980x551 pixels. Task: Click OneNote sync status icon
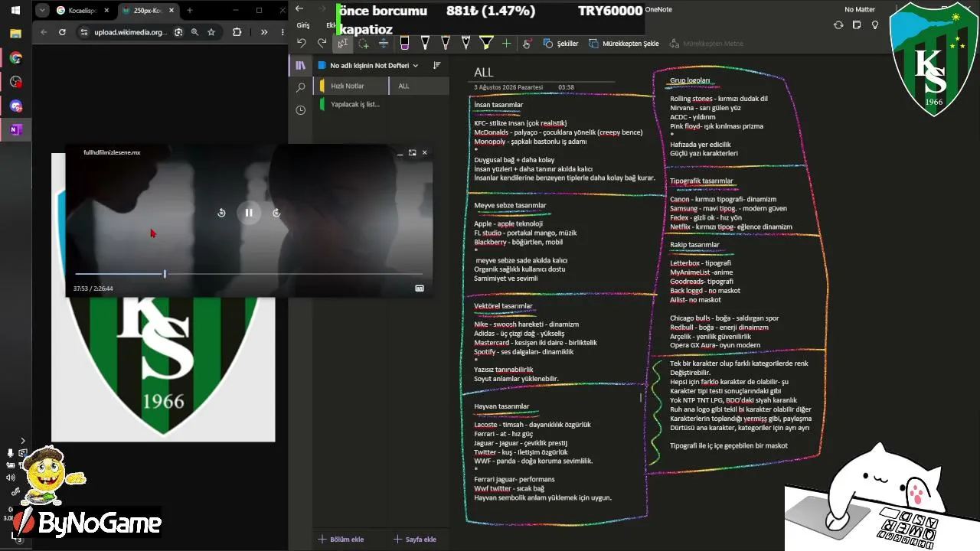coord(838,25)
